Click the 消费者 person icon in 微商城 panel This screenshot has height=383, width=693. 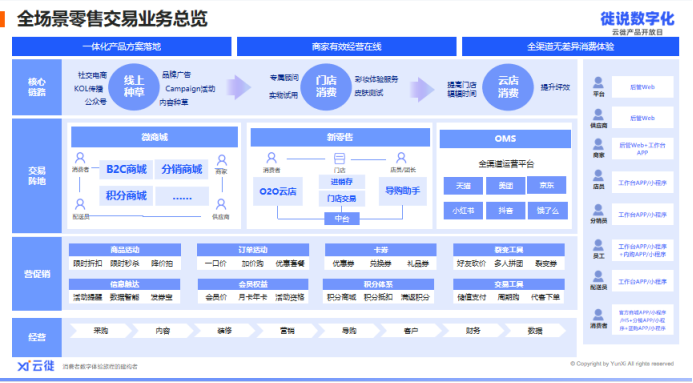(80, 158)
